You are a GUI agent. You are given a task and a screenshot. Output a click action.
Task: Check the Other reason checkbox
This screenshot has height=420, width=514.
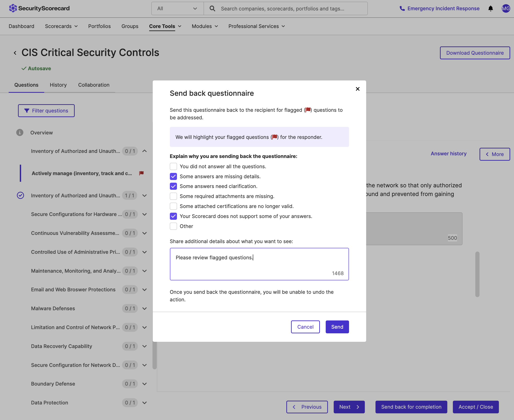(x=173, y=226)
